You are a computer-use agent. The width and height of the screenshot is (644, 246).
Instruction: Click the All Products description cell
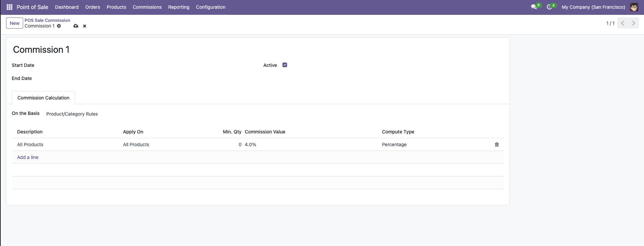tap(67, 145)
